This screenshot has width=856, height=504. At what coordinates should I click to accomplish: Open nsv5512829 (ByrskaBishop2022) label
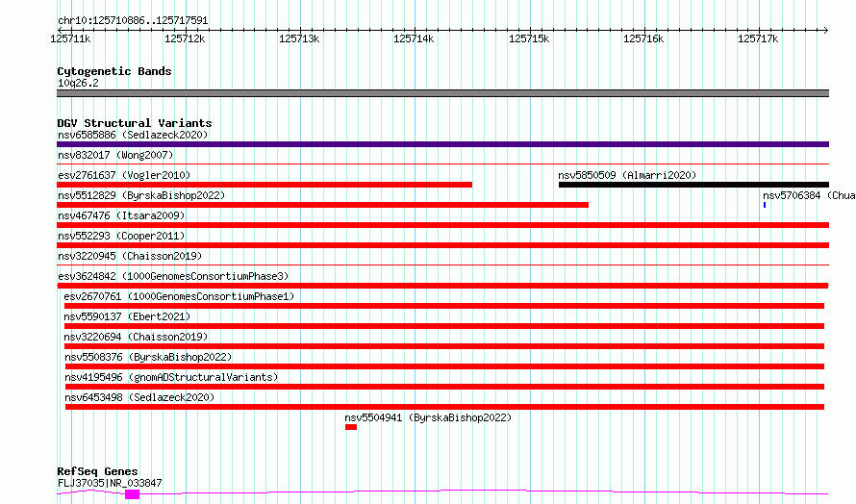(141, 195)
